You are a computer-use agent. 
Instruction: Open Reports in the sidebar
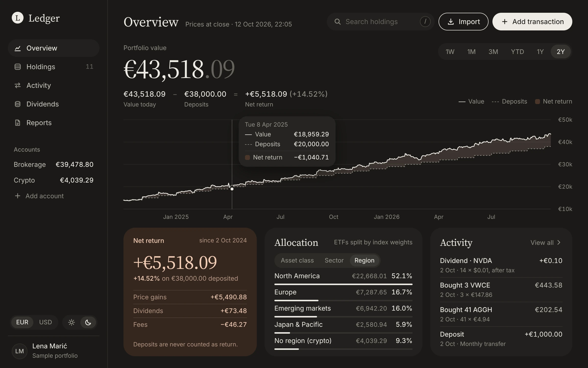54,123
